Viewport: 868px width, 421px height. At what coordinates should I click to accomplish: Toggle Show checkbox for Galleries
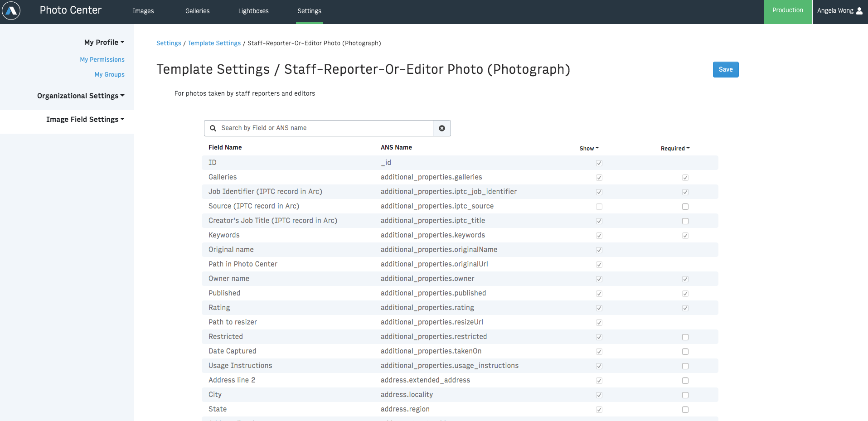pos(599,178)
